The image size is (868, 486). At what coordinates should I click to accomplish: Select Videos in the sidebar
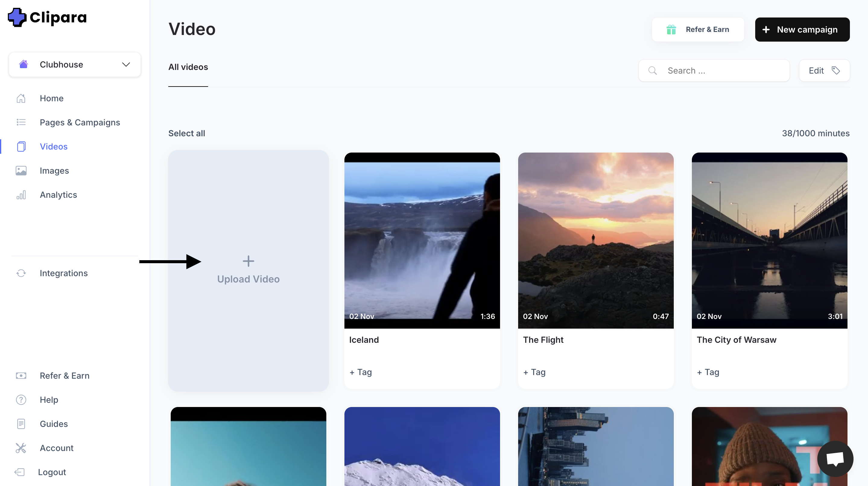coord(54,147)
